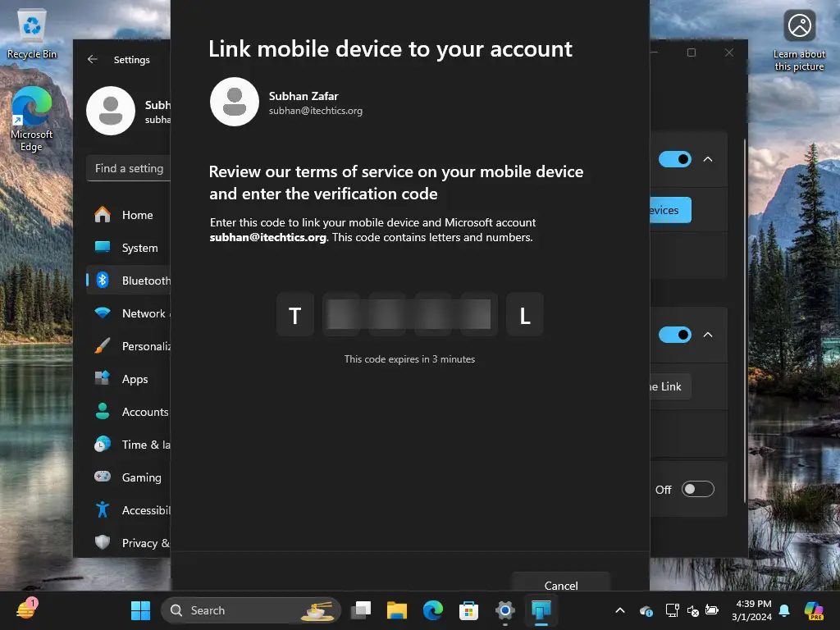
Task: Open Privacy & security in Settings sidebar
Action: (129, 543)
